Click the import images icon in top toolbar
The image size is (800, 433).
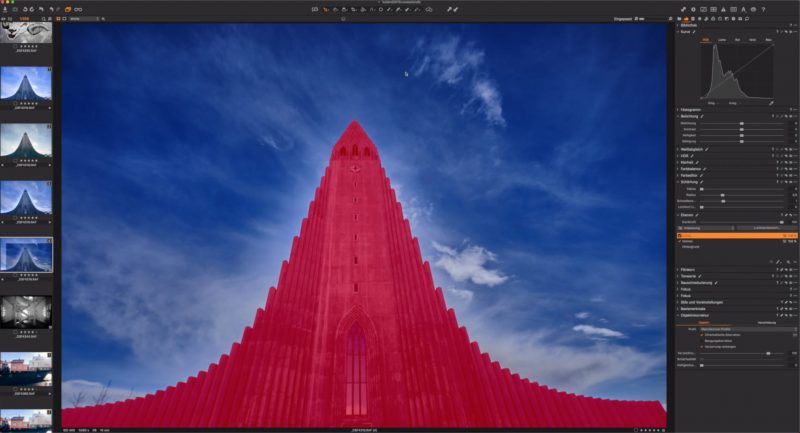coord(5,9)
